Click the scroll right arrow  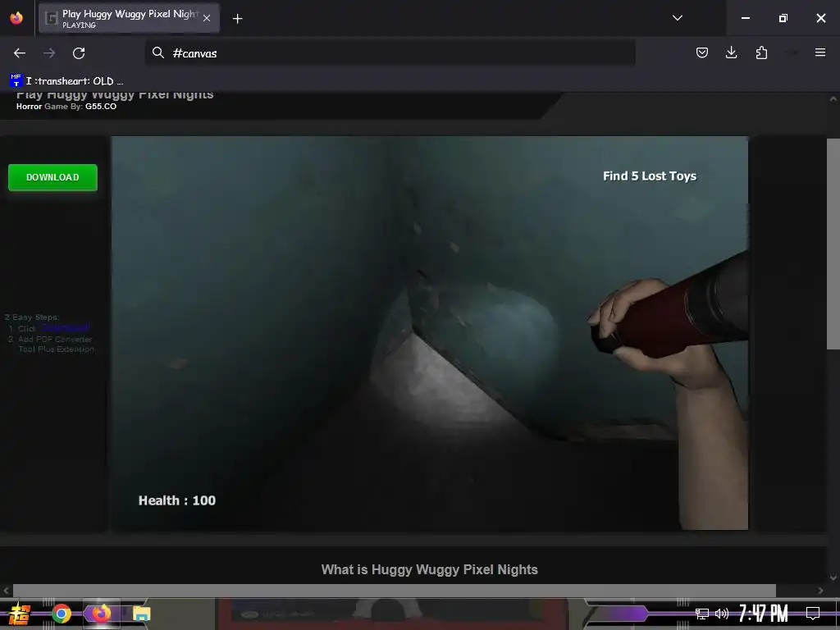tap(820, 591)
